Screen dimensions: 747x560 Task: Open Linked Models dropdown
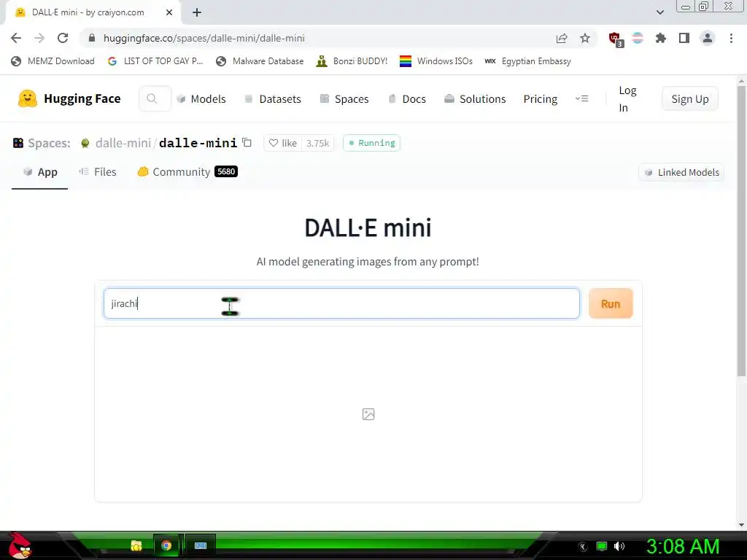(x=681, y=172)
